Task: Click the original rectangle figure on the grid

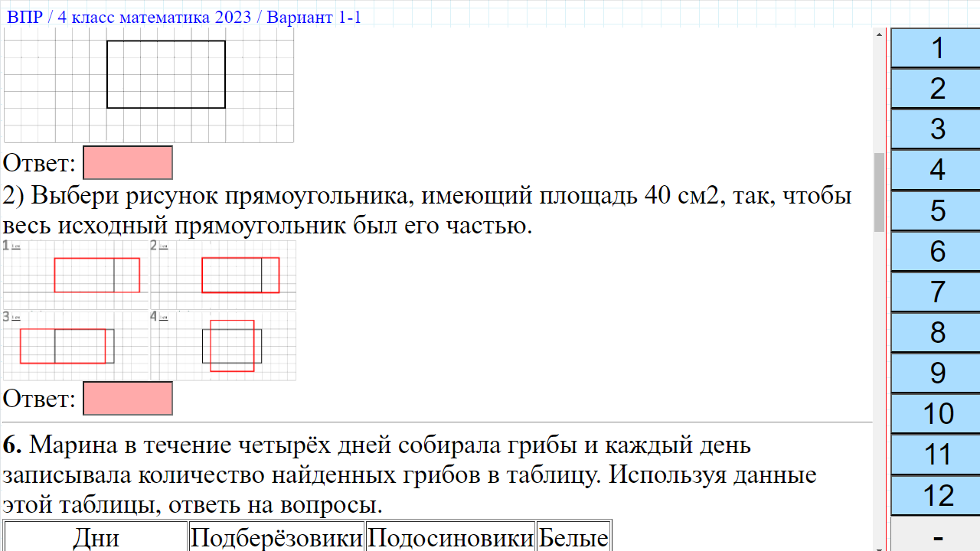Action: [x=166, y=74]
